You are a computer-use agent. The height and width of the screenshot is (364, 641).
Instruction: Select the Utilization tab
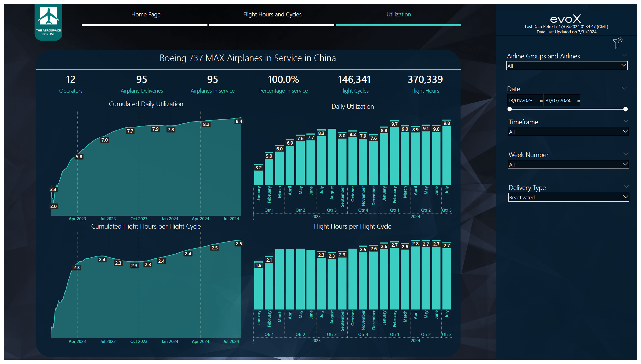(398, 14)
